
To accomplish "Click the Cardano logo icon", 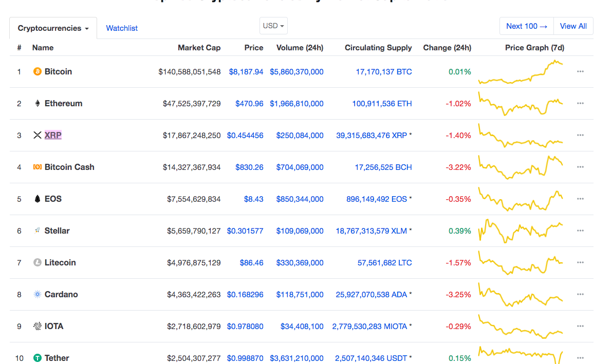I will click(x=38, y=294).
